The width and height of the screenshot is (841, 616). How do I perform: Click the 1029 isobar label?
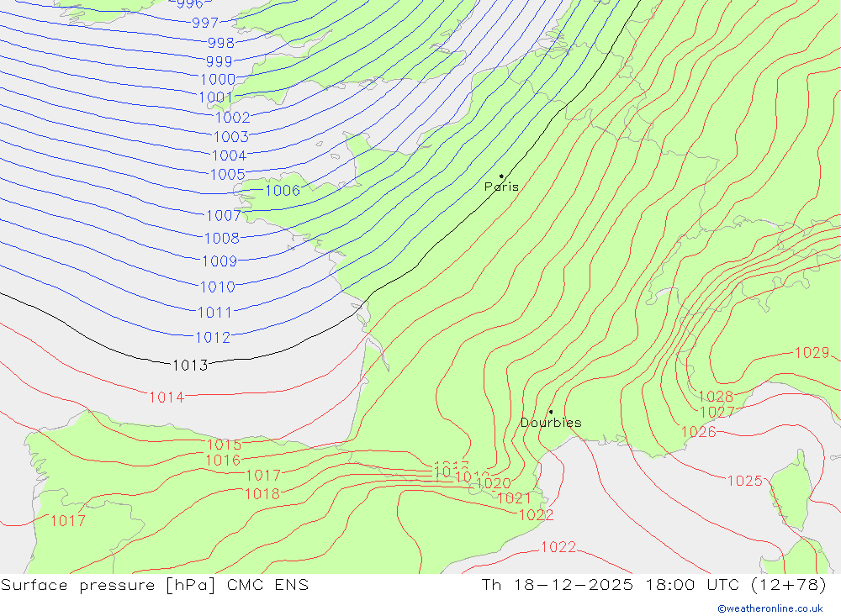[812, 353]
